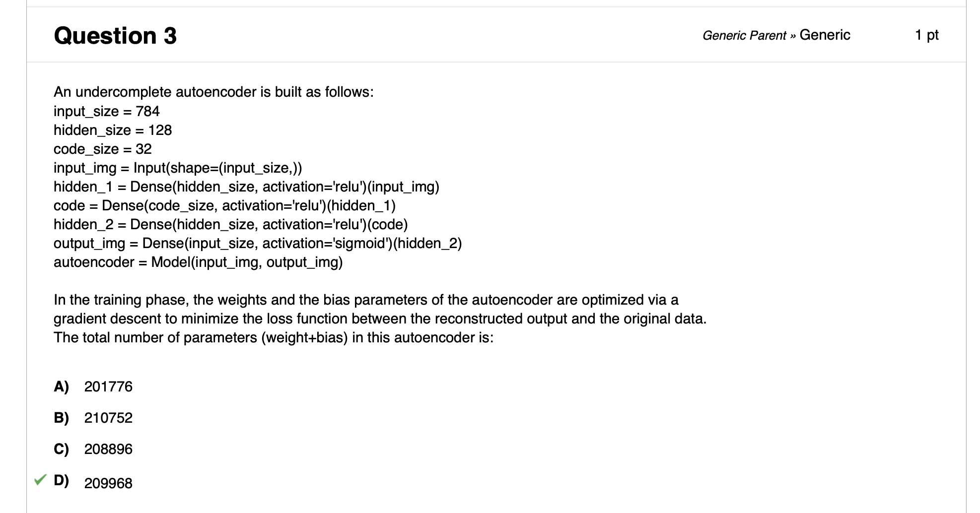Select answer choice C) 208896
The height and width of the screenshot is (513, 980).
pos(108,449)
